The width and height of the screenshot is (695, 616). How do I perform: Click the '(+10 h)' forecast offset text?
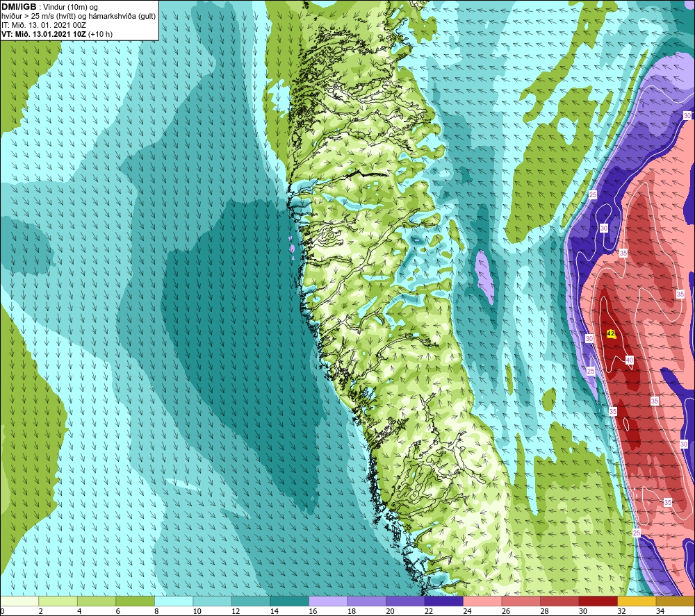101,34
